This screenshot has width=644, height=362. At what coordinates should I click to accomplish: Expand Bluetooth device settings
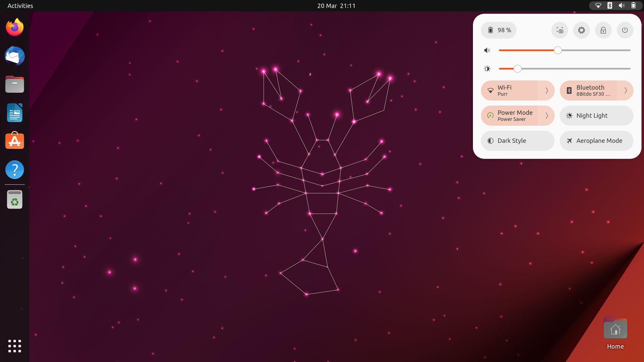pyautogui.click(x=626, y=90)
